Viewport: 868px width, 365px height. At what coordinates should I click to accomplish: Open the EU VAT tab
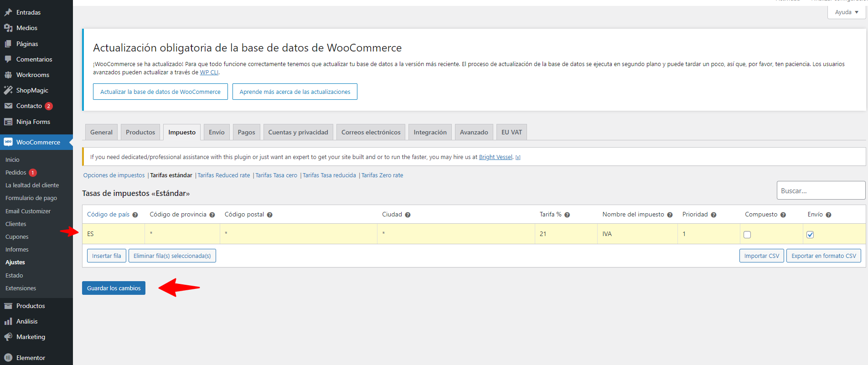tap(511, 132)
